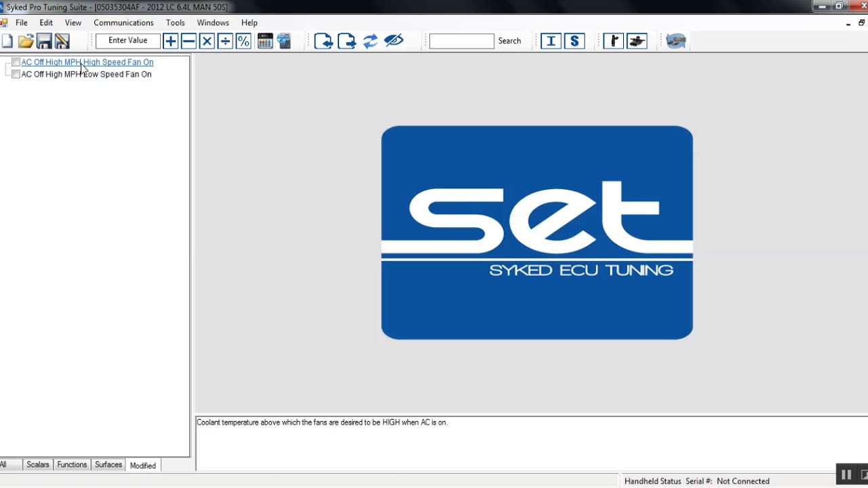Click the multiply toolbar button

(x=207, y=41)
